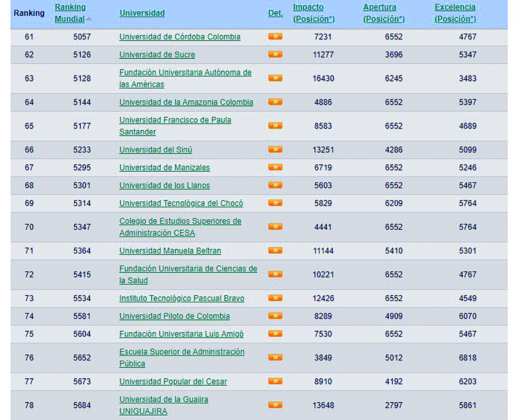The width and height of the screenshot is (519, 420).
Task: Open Universidad de la Amazonia Colombia link
Action: tap(186, 102)
